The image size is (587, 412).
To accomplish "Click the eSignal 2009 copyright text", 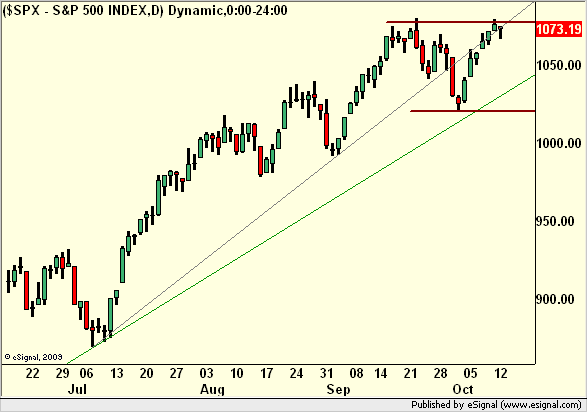I will [33, 357].
